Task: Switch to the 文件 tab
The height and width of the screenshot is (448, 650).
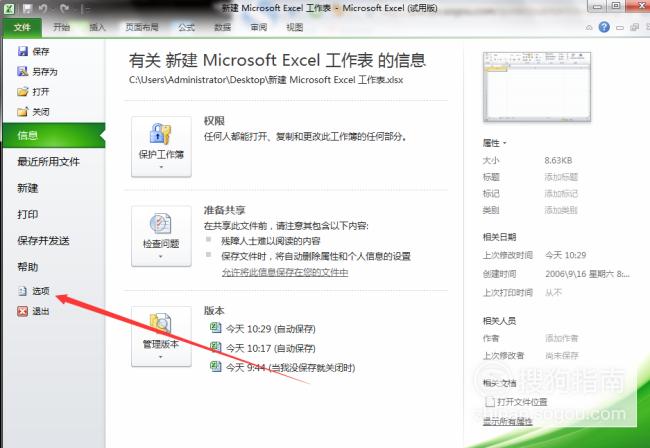Action: pyautogui.click(x=22, y=27)
